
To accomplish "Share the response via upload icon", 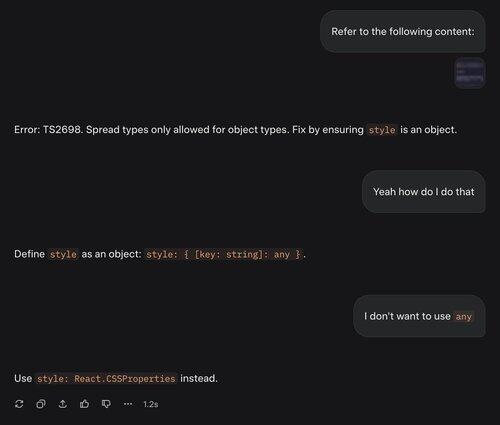I will coord(63,404).
